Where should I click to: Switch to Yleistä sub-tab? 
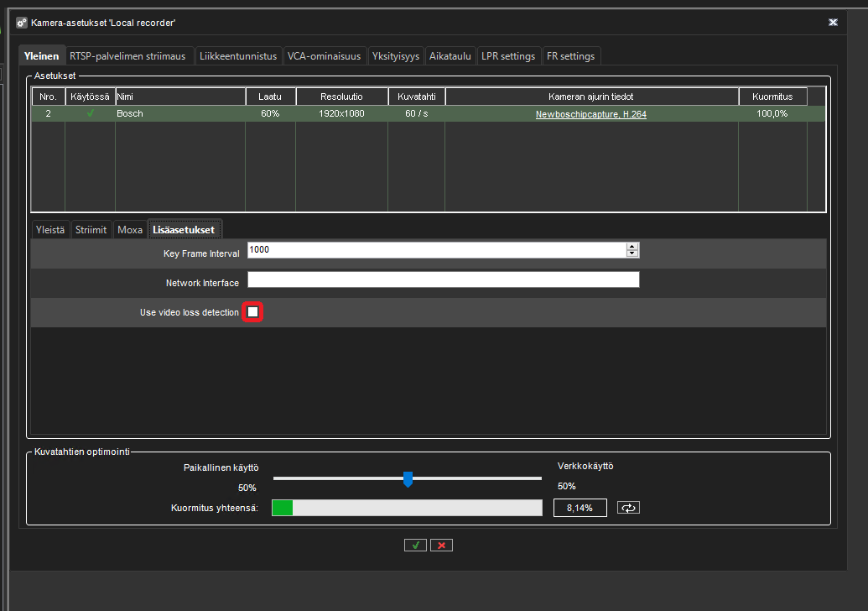50,229
